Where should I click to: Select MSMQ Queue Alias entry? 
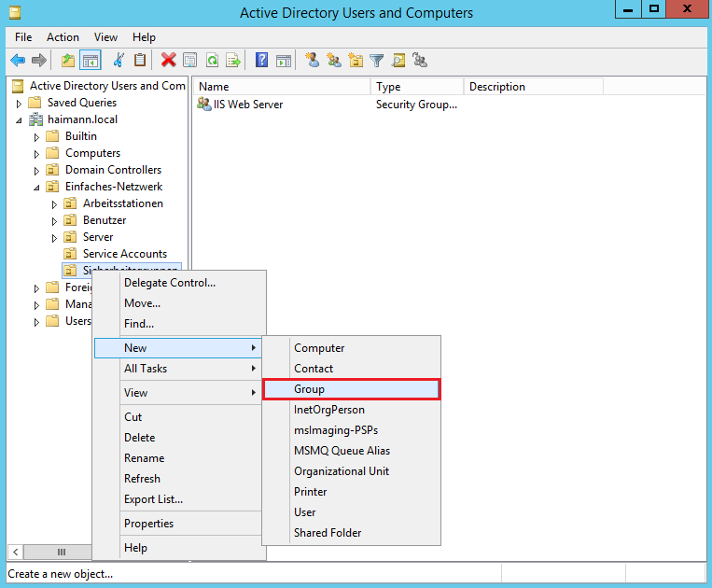pos(352,451)
